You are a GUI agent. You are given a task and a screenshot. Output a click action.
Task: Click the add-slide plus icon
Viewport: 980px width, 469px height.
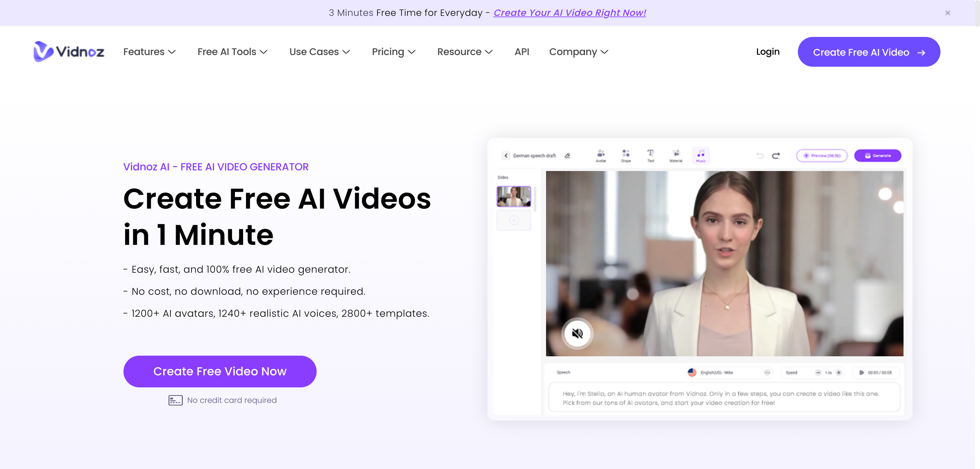coord(514,220)
